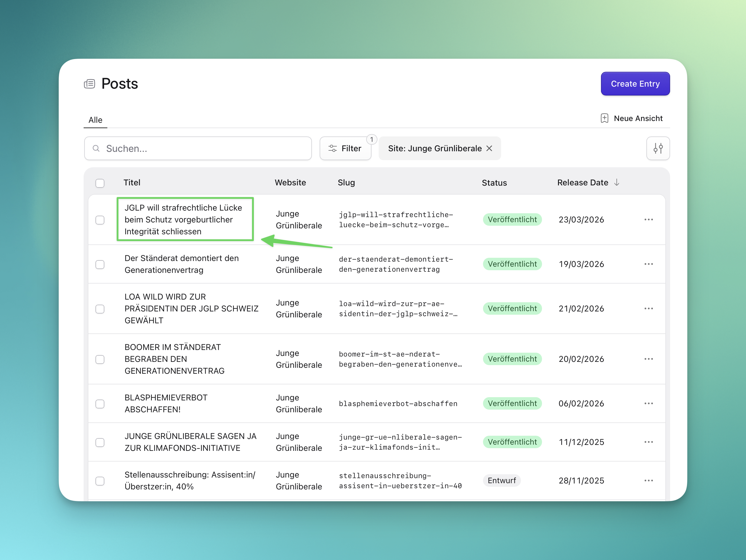The height and width of the screenshot is (560, 746).
Task: Check the Stellenausschreibung row
Action: click(100, 481)
